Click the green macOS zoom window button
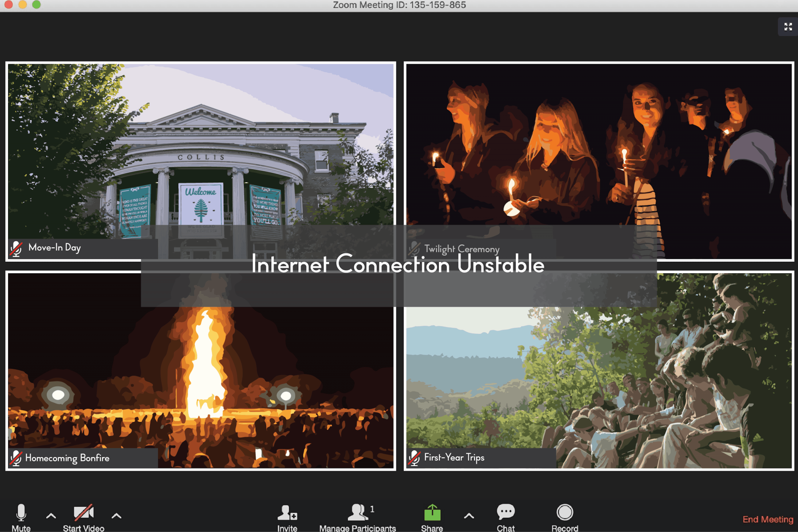The width and height of the screenshot is (798, 532). [x=36, y=4]
